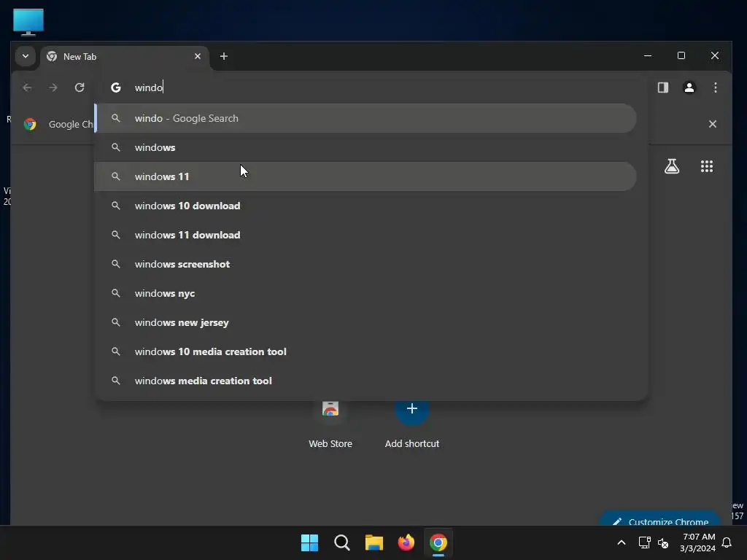Open the notifications bell icon

pyautogui.click(x=727, y=542)
